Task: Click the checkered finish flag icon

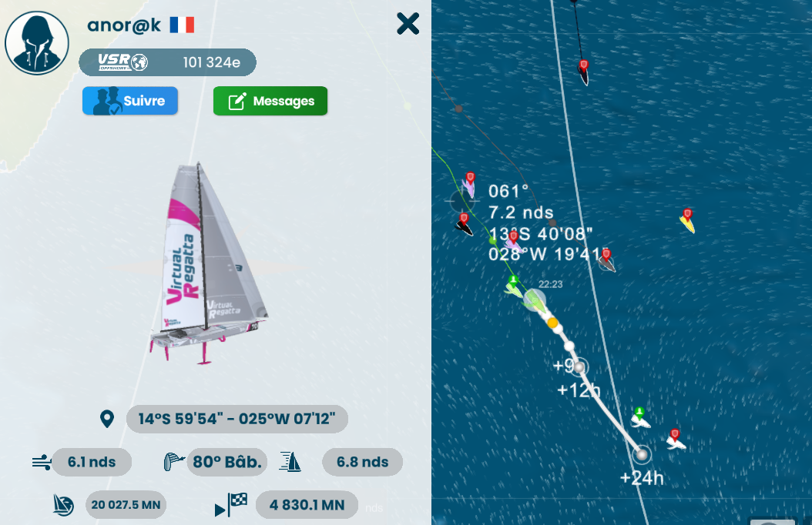Action: [231, 505]
